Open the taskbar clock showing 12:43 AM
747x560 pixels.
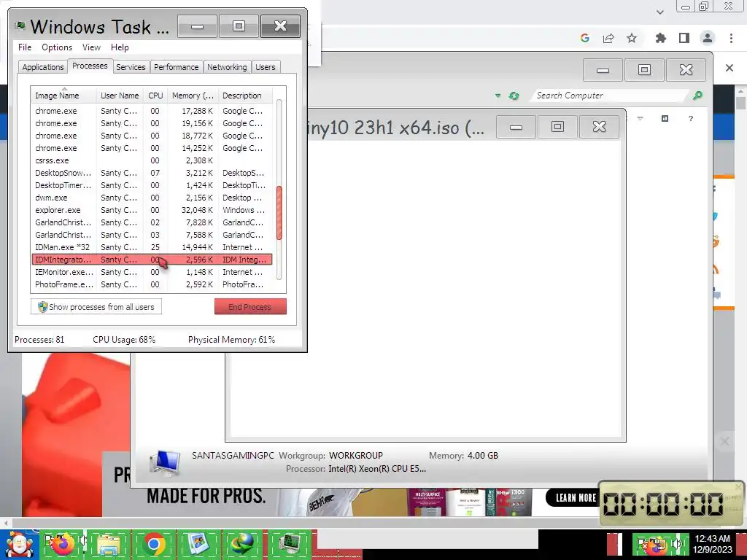tap(712, 544)
